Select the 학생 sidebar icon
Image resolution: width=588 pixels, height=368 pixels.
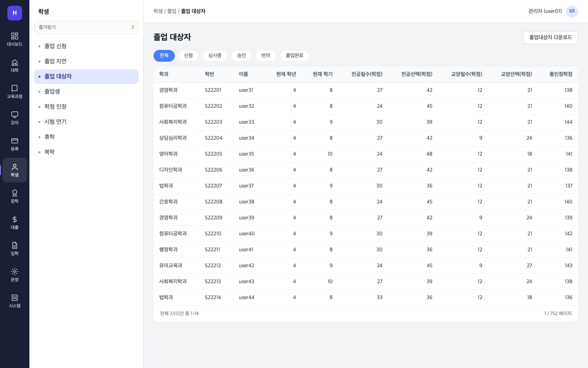(14, 170)
